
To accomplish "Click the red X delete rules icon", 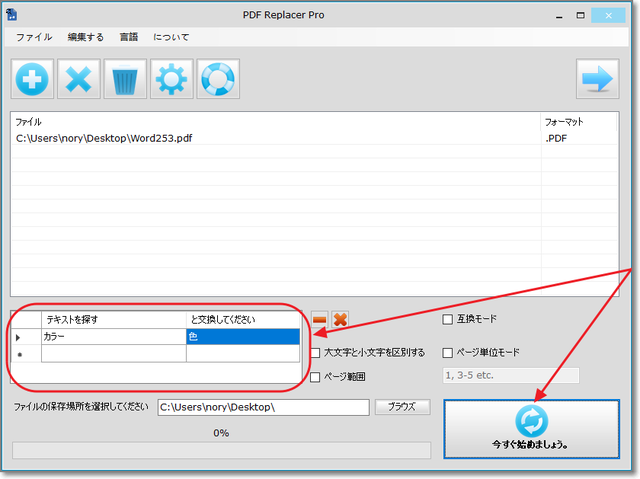I will point(340,319).
